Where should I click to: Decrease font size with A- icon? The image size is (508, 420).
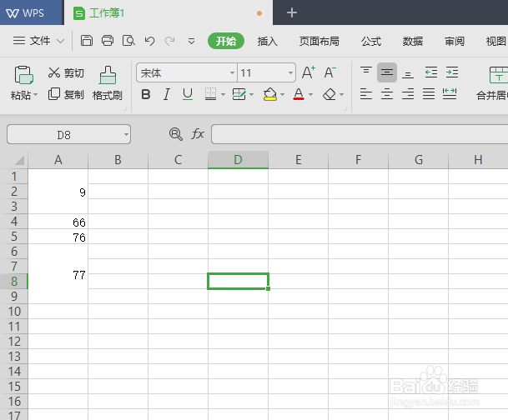pyautogui.click(x=330, y=72)
